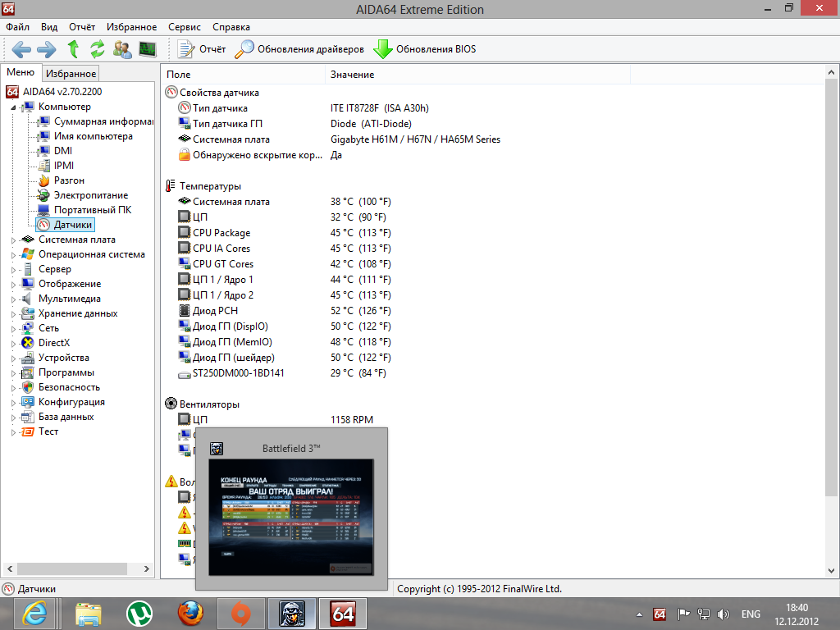Click the Сеть network icon

[28, 328]
